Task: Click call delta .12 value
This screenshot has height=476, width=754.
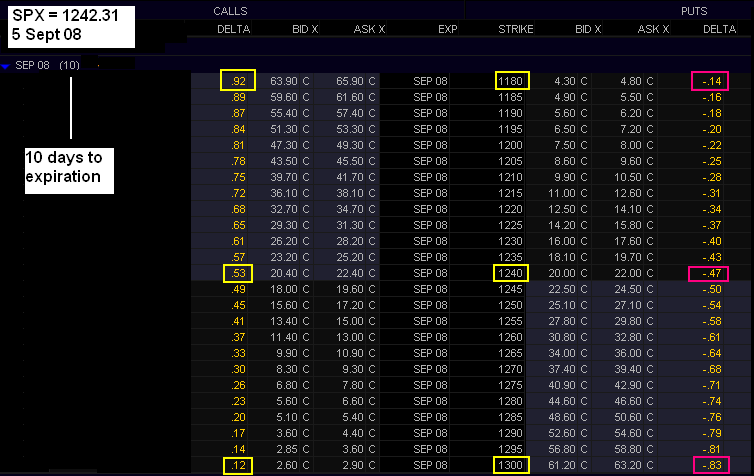Action: [238, 465]
